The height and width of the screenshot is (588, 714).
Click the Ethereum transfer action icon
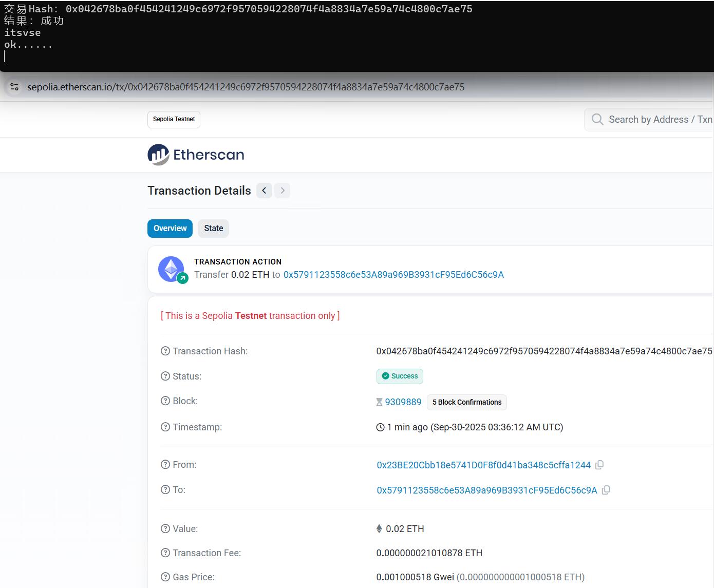tap(172, 269)
